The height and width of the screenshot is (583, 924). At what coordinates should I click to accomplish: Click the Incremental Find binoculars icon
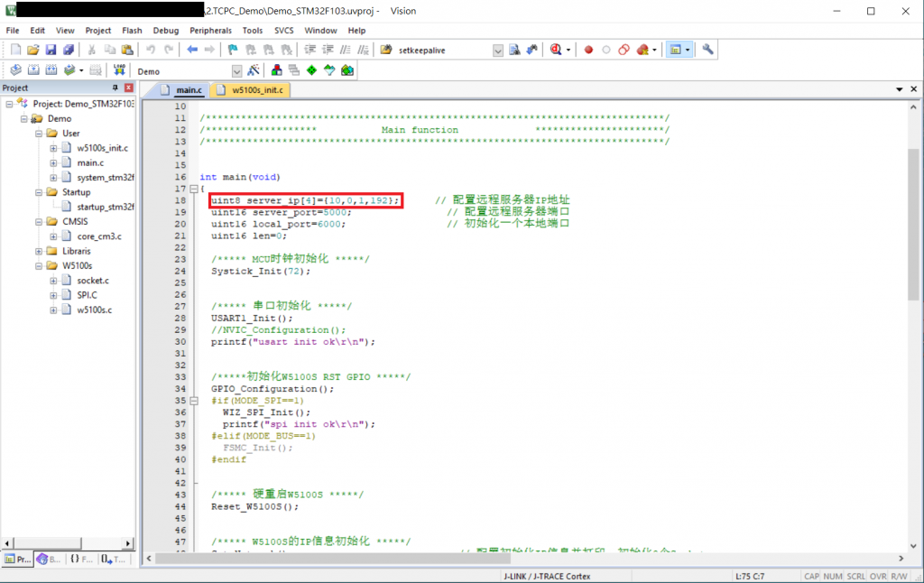point(532,51)
